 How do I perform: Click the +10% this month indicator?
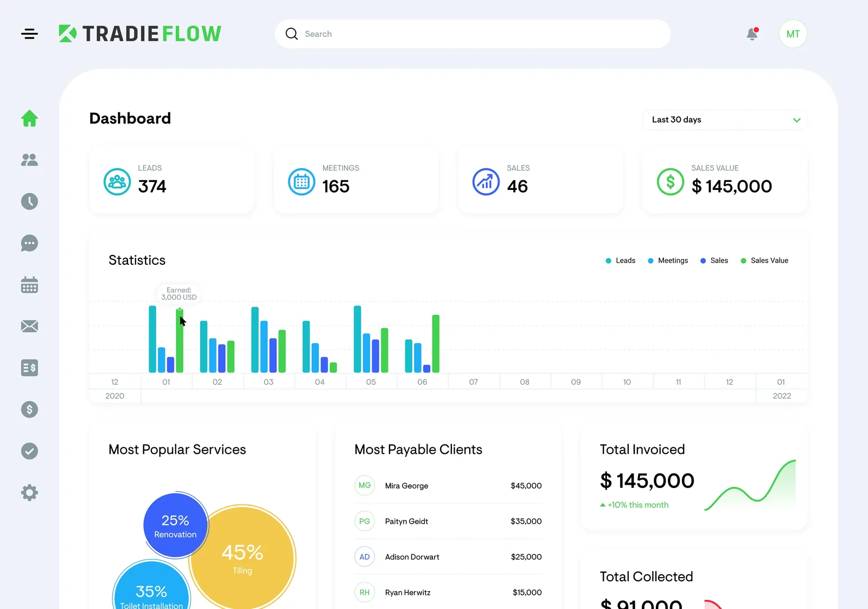point(634,505)
